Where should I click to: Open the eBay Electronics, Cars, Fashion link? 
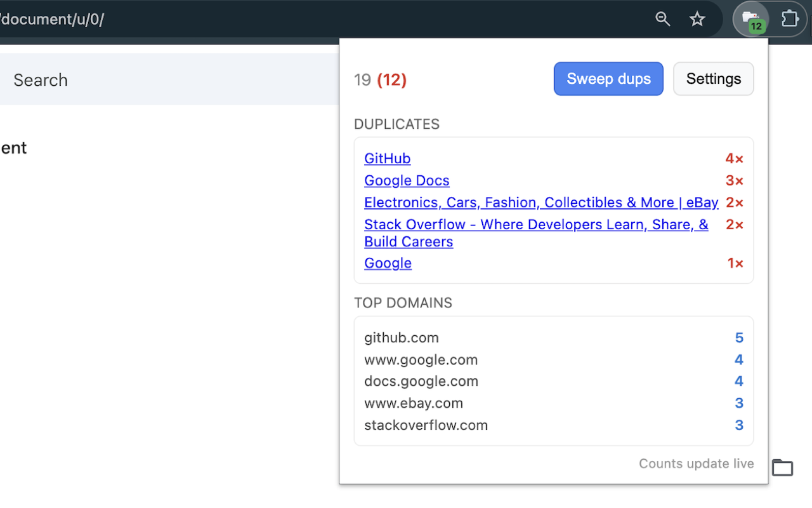click(541, 203)
